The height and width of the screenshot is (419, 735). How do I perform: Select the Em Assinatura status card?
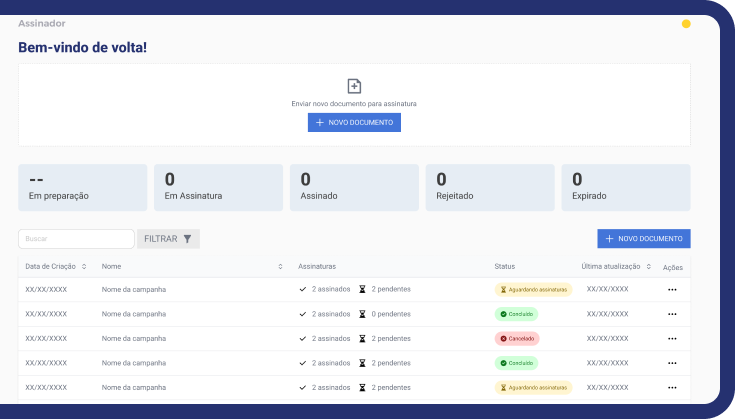point(218,187)
